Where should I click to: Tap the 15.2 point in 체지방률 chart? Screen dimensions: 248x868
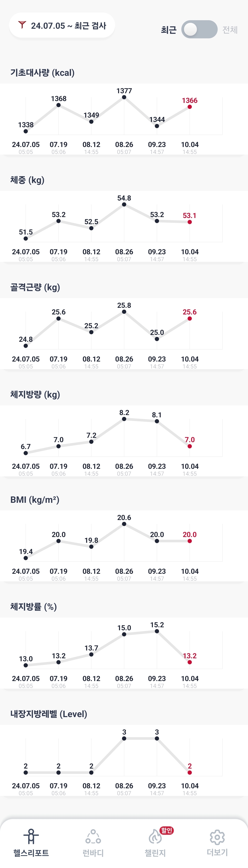(157, 631)
